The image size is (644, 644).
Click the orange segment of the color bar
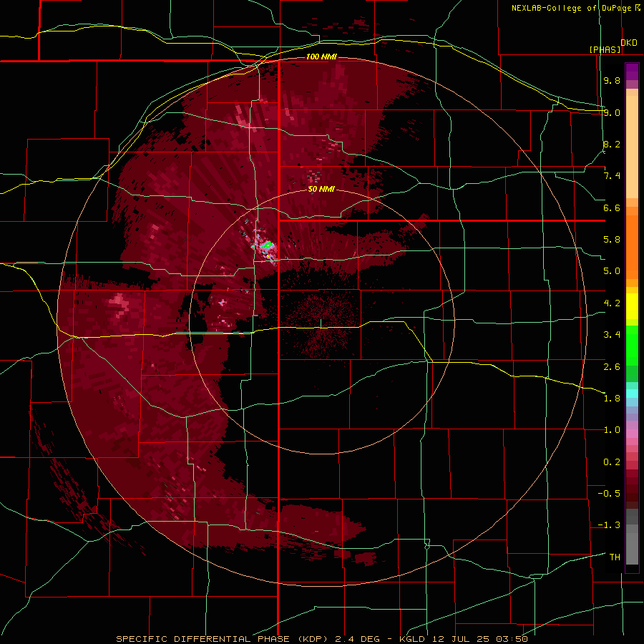pyautogui.click(x=632, y=248)
